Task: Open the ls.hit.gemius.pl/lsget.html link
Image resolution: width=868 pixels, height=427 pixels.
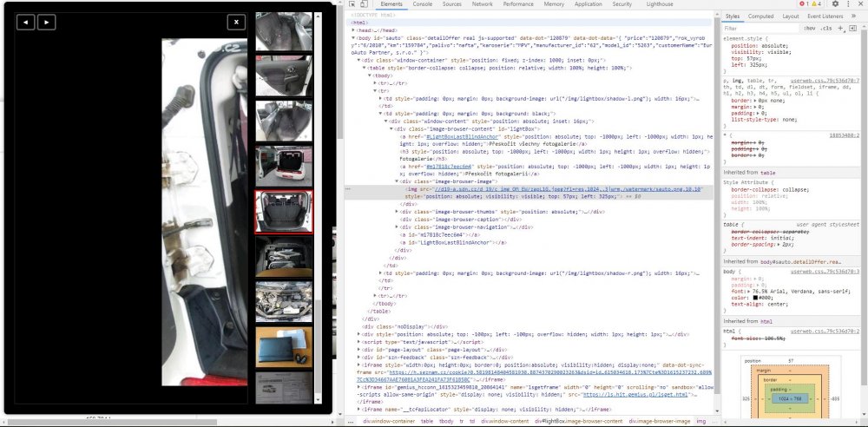Action: [635, 395]
